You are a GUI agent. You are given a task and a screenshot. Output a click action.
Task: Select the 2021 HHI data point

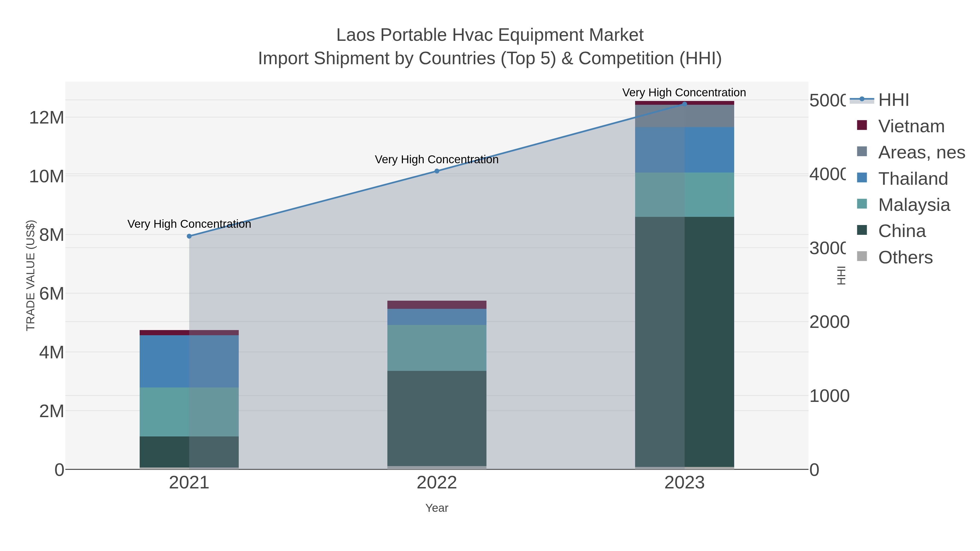pos(189,236)
